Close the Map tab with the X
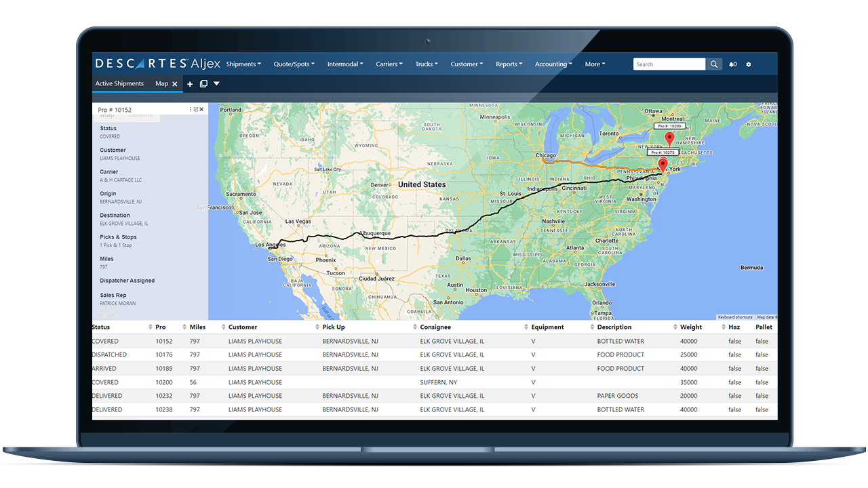 tap(175, 84)
